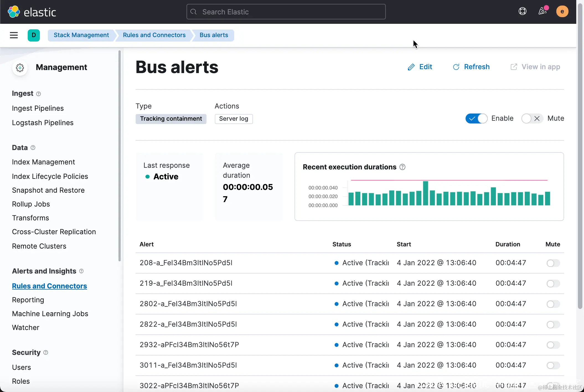Mute alert 2932-aPFcI34Bm3ItINo56t7P
Viewport: 584px width, 392px height.
(553, 345)
